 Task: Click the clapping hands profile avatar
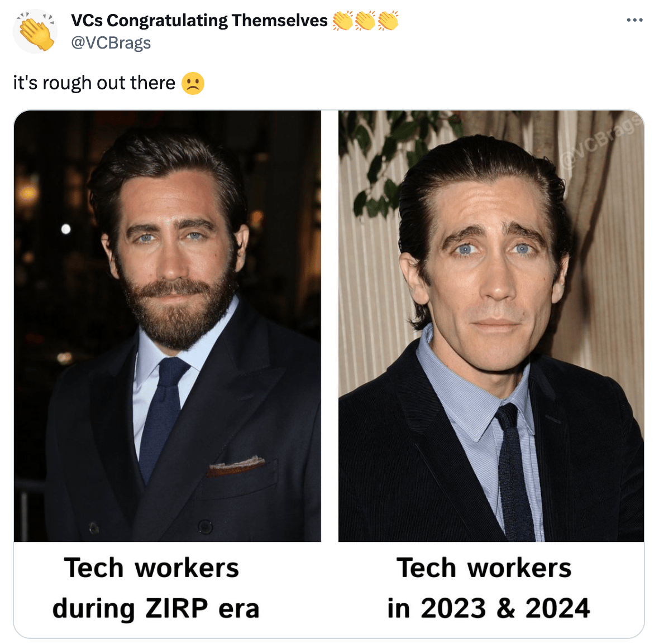tap(35, 31)
